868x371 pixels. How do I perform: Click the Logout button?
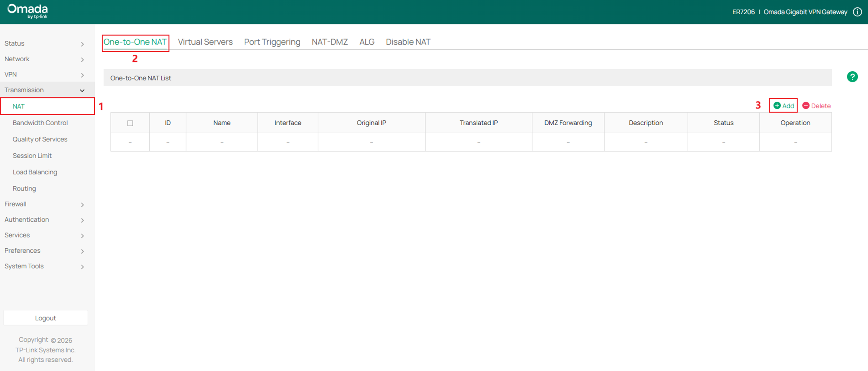coord(46,318)
